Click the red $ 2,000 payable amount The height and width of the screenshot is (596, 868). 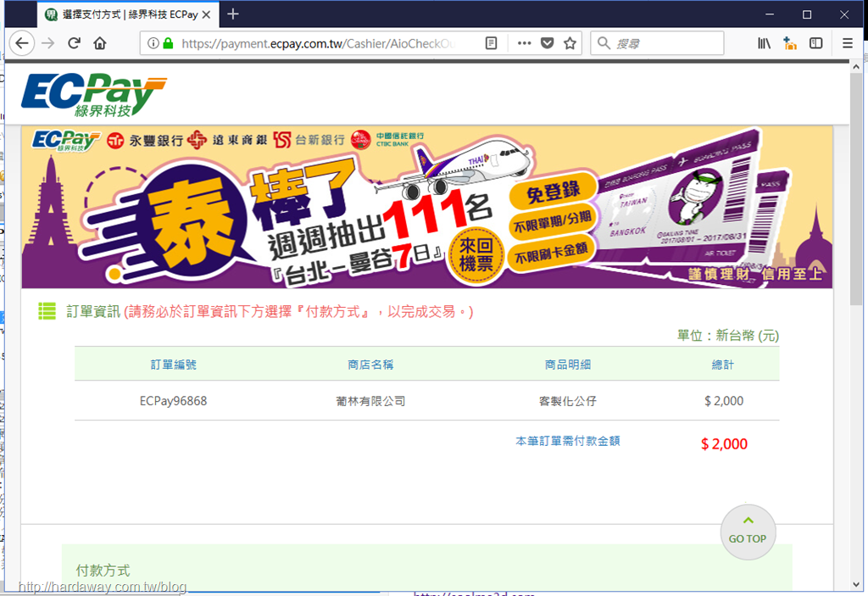724,443
